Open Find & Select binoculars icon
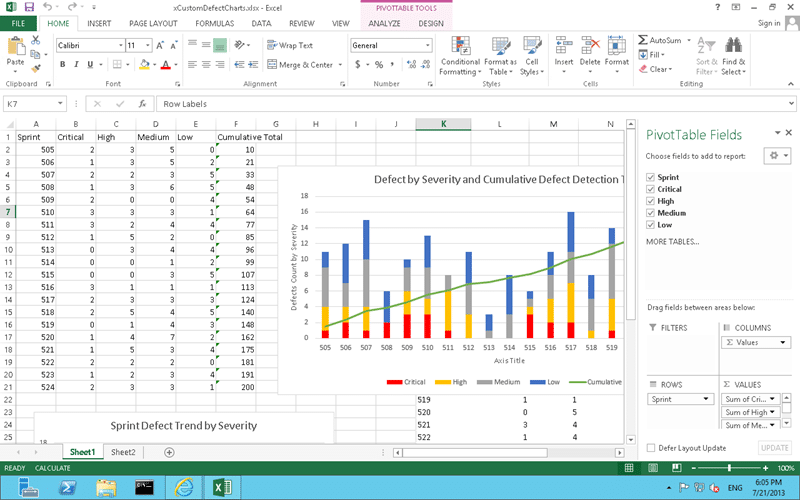This screenshot has height=500, width=800. coord(733,47)
